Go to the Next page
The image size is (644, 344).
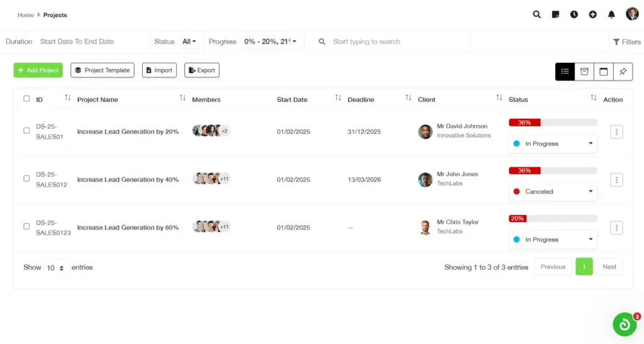(x=609, y=267)
